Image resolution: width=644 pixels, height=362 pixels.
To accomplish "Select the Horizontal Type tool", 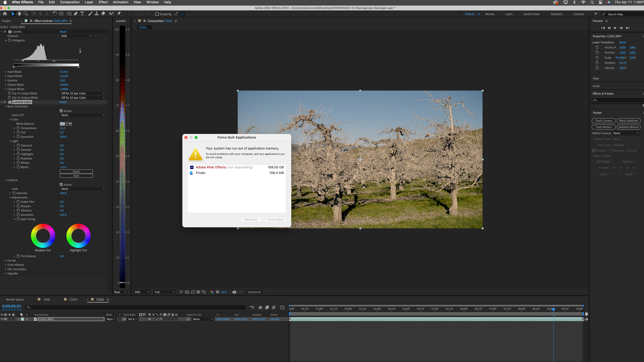I will 82,14.
